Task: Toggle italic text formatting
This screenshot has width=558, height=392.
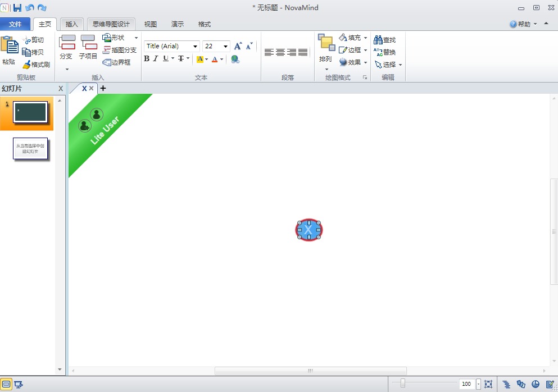Action: coord(156,59)
